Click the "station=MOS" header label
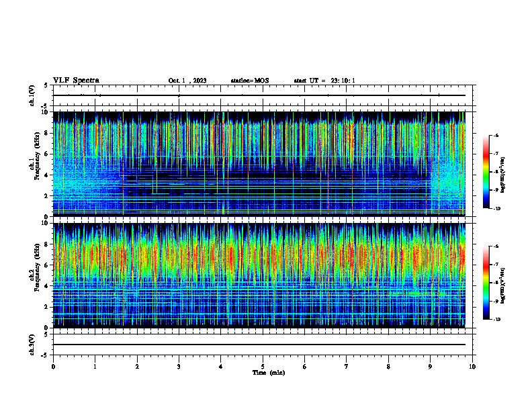The width and height of the screenshot is (532, 411). pyautogui.click(x=250, y=81)
